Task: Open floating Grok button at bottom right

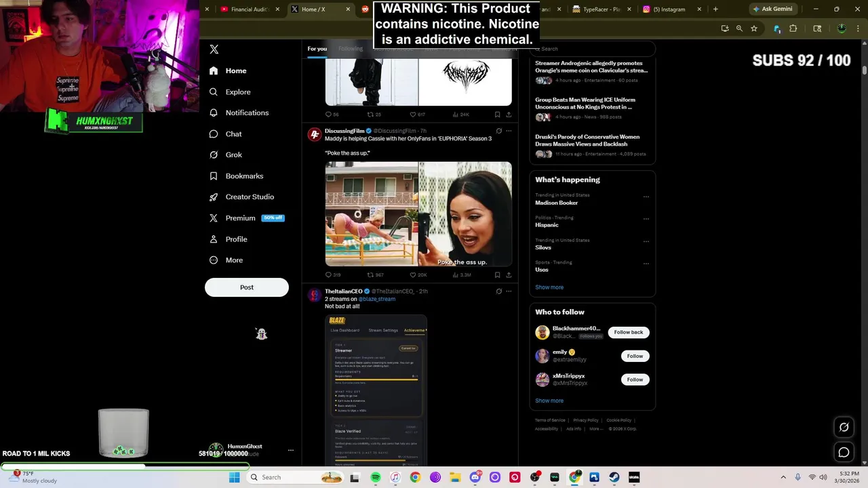Action: pyautogui.click(x=844, y=427)
